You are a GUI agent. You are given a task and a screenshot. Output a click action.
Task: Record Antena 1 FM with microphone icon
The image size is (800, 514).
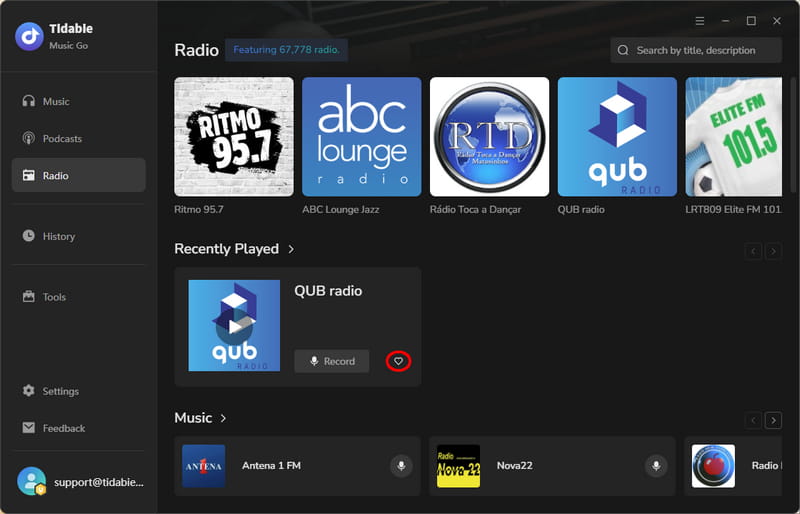pyautogui.click(x=402, y=466)
